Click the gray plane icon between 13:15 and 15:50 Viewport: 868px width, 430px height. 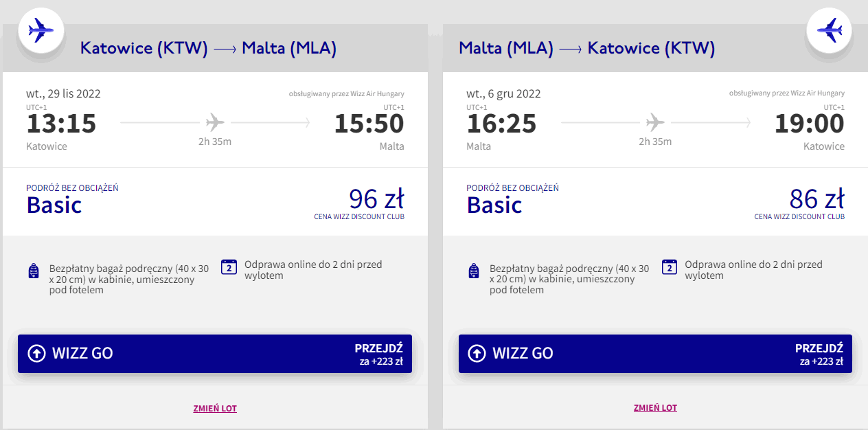point(215,123)
